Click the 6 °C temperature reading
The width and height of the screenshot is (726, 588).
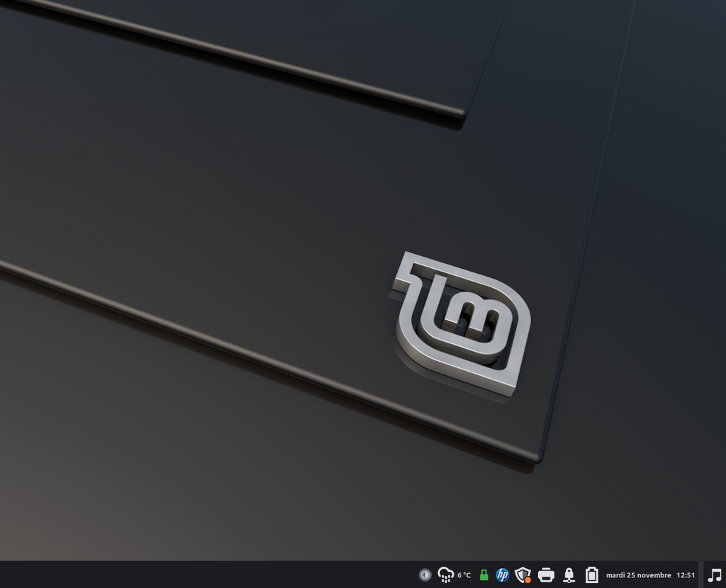(464, 575)
